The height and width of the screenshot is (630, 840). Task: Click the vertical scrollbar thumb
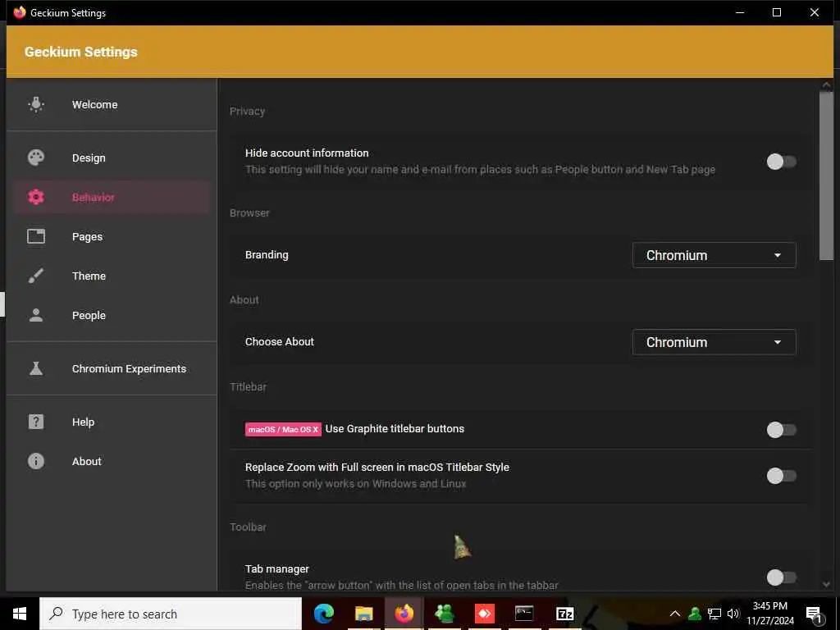click(826, 177)
